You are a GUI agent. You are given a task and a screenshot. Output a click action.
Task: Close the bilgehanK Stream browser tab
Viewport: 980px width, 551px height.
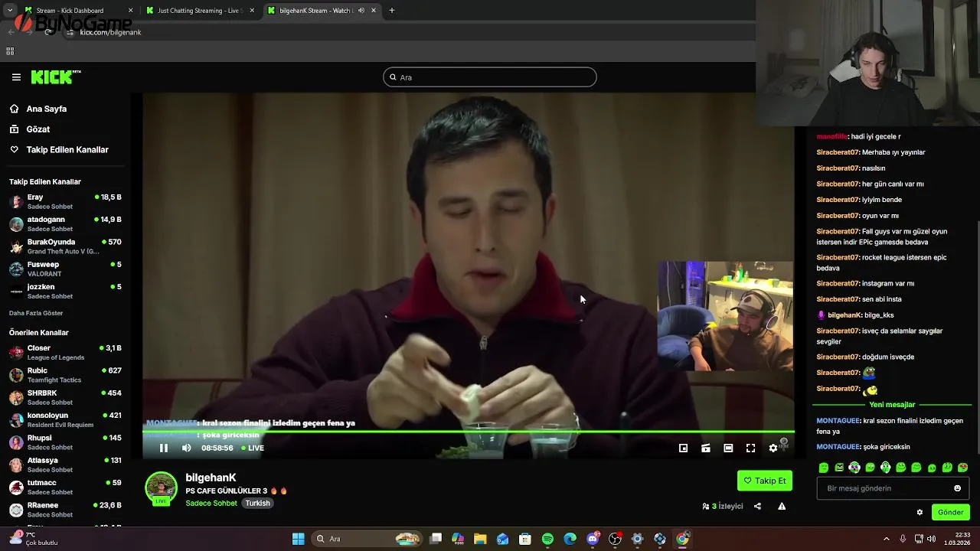374,11
